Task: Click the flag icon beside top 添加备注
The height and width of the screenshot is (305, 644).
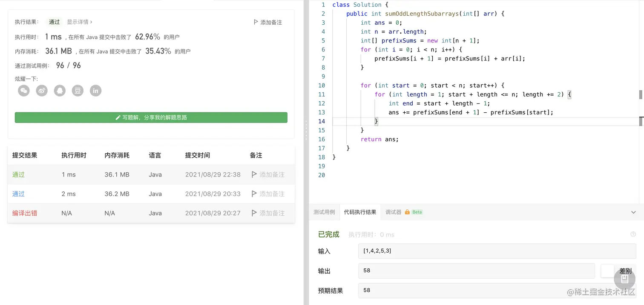Action: 256,22
